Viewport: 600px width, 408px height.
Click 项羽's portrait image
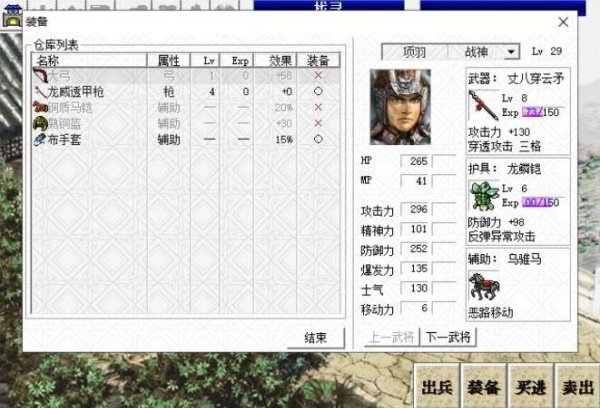coord(400,107)
